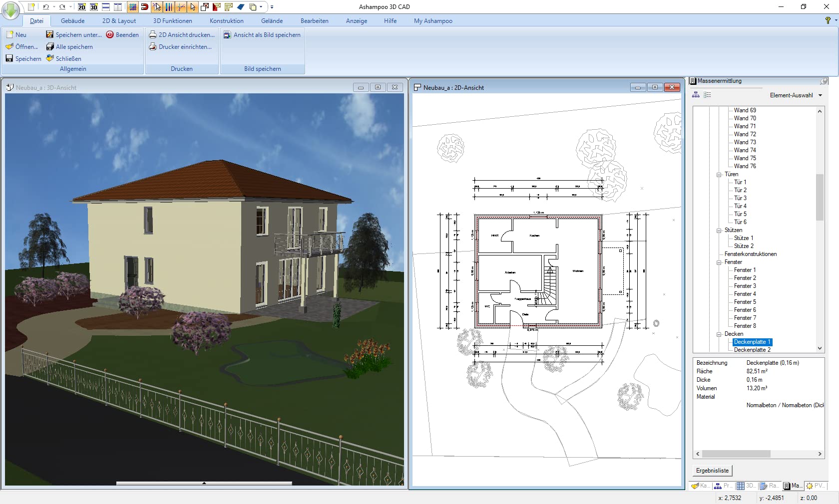The image size is (839, 504).
Task: Switch to the Gelände ribbon tab
Action: (272, 21)
